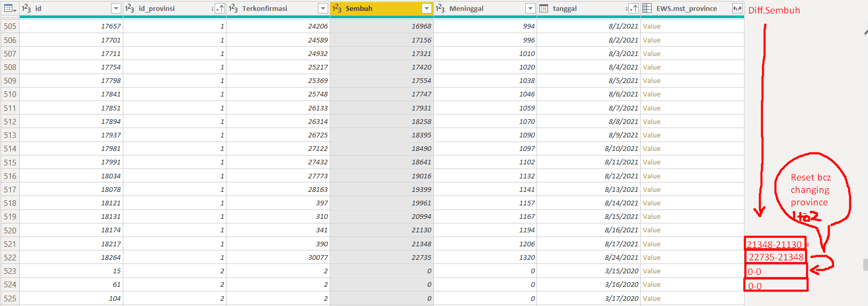Change data type icon of id_provinsi column
Image resolution: width=868 pixels, height=306 pixels.
130,8
